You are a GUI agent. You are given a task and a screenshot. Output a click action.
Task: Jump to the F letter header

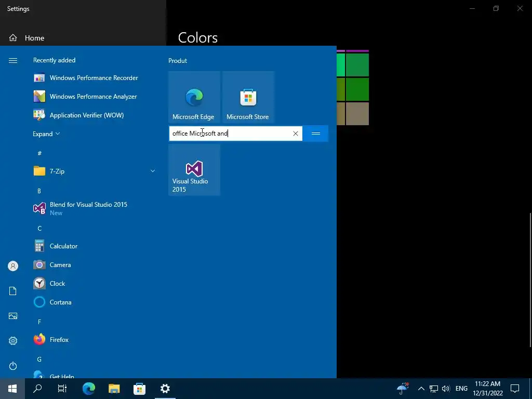(x=39, y=321)
